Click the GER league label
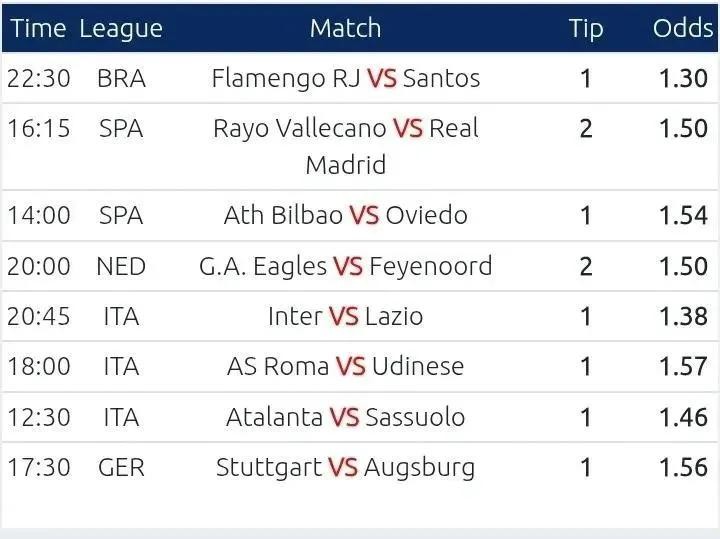720x539 pixels. tap(121, 467)
